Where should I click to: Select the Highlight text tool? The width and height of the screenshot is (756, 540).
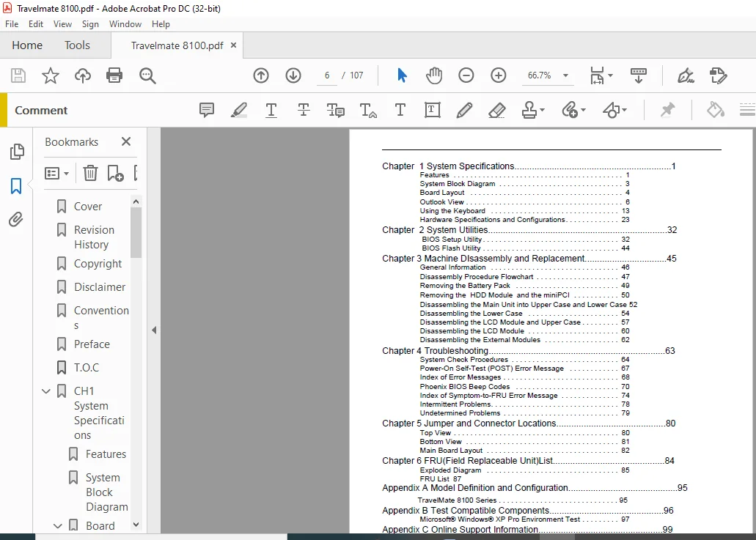point(238,111)
